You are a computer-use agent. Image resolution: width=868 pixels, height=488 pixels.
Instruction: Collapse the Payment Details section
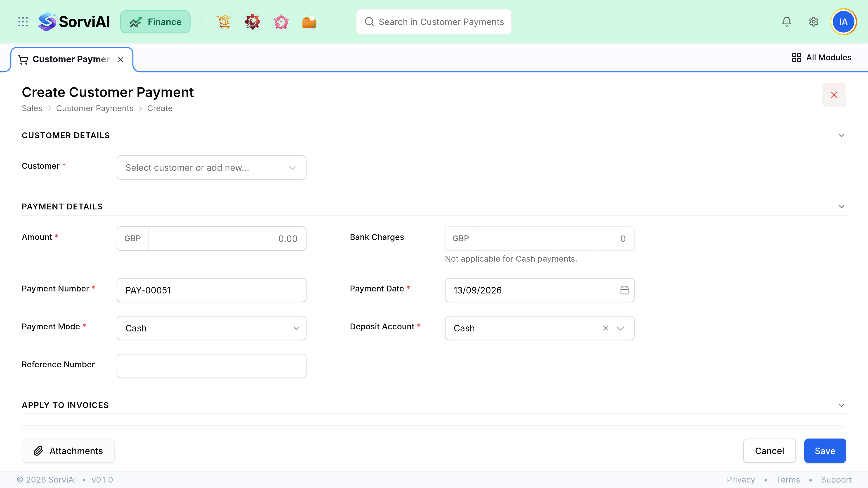click(841, 206)
